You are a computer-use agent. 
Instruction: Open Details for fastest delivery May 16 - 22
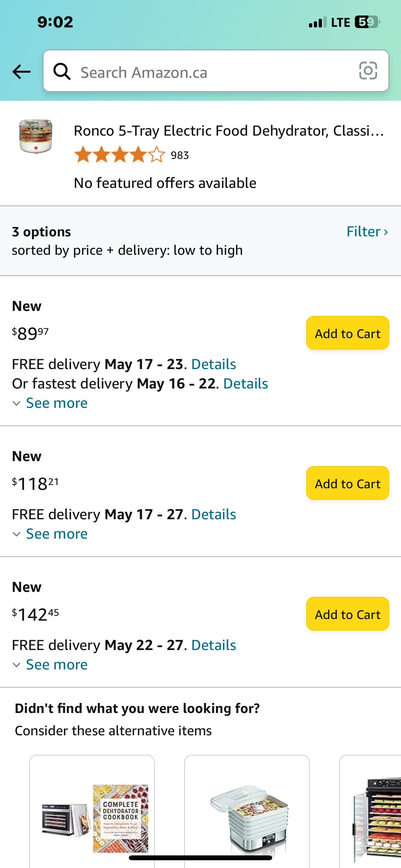(245, 384)
